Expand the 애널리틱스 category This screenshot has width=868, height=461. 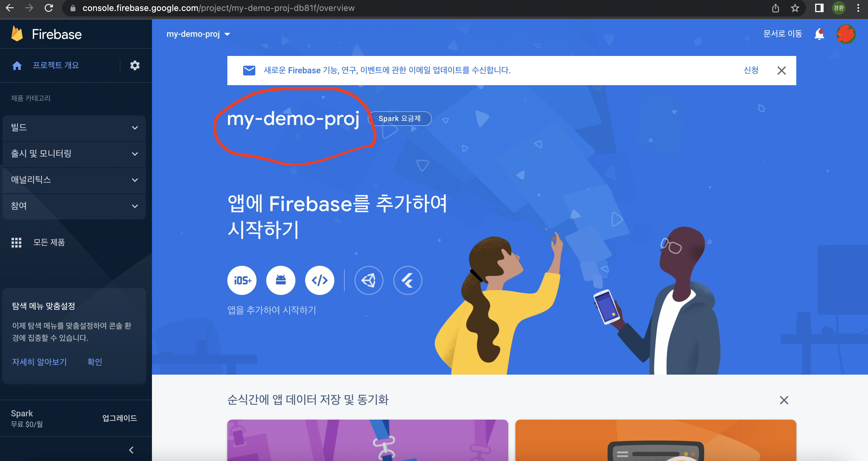(74, 180)
